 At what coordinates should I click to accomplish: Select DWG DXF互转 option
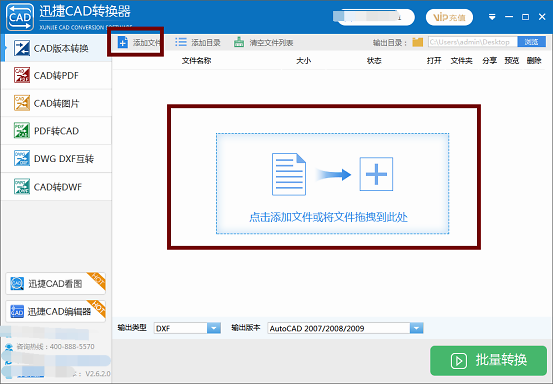[x=57, y=159]
